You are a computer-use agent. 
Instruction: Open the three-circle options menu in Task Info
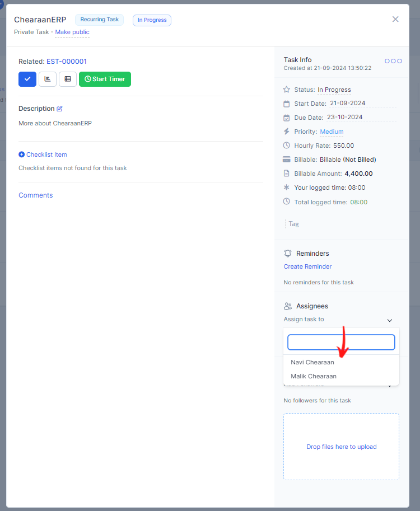(x=393, y=61)
